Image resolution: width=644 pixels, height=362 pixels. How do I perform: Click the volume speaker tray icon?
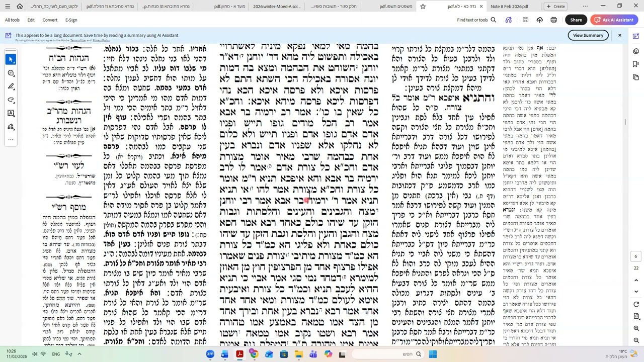(x=35, y=354)
